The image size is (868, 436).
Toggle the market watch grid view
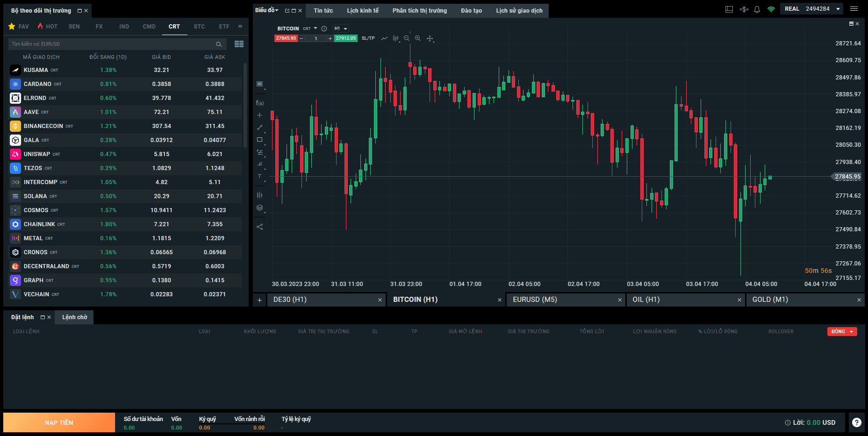pyautogui.click(x=239, y=44)
